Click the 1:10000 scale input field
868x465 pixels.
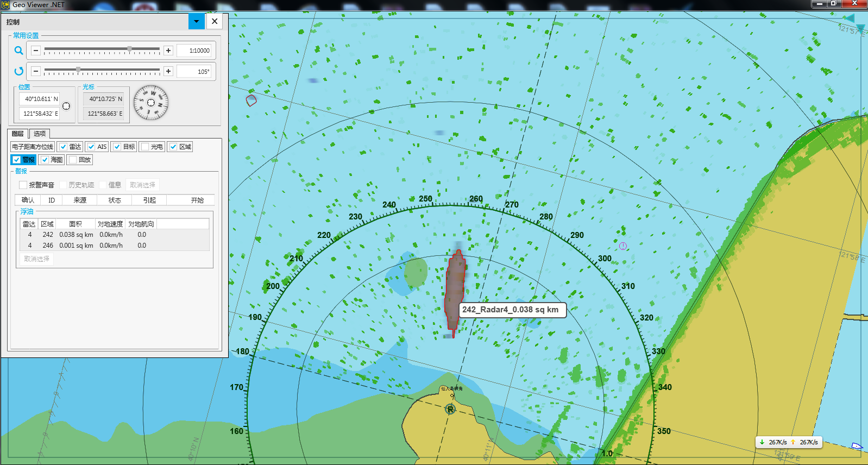pos(194,51)
